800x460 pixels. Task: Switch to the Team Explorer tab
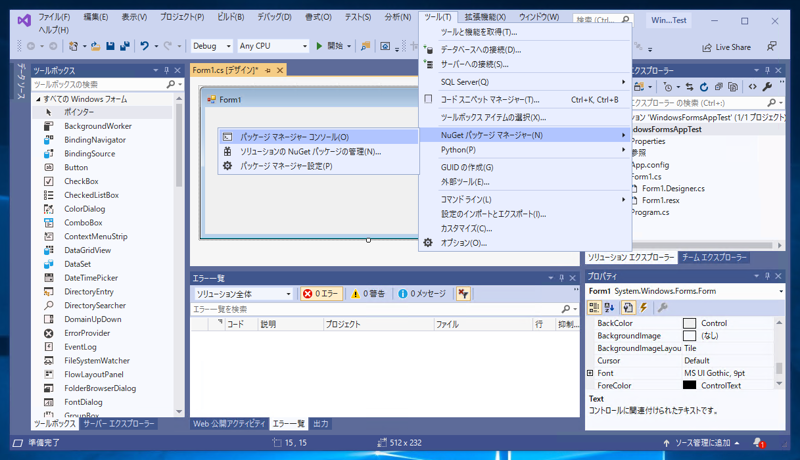tap(714, 258)
